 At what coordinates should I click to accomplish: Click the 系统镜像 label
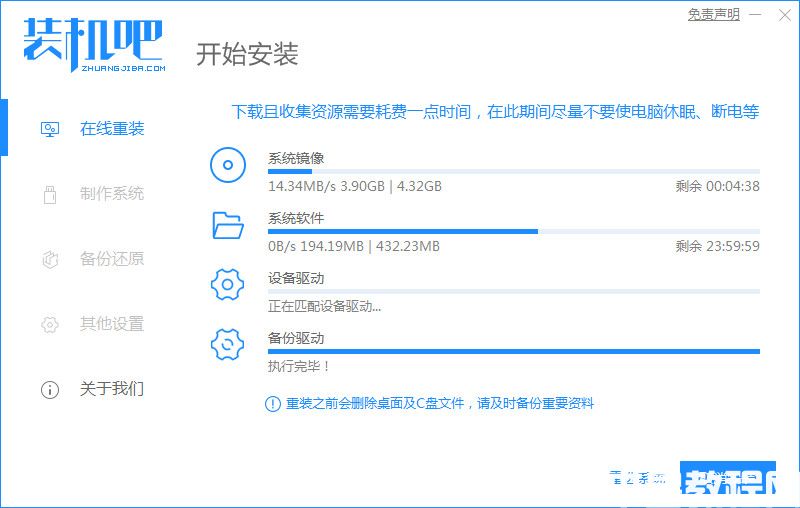click(296, 158)
